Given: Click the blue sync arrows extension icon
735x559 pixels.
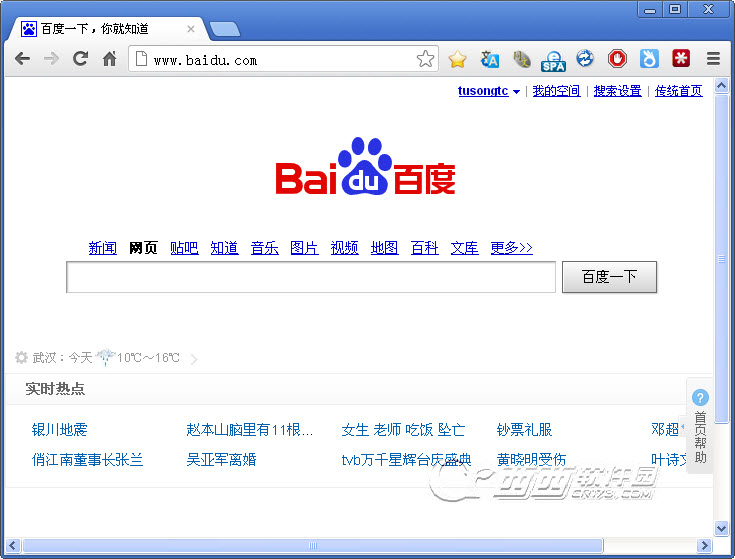Looking at the screenshot, I should tap(585, 59).
